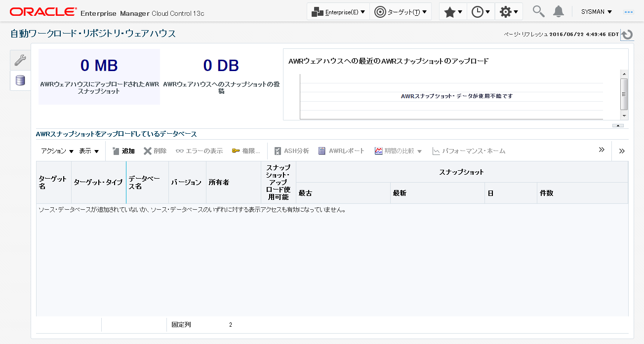Screen dimensions: 644x344
Task: Refresh the page with the refresh icon
Action: point(627,35)
